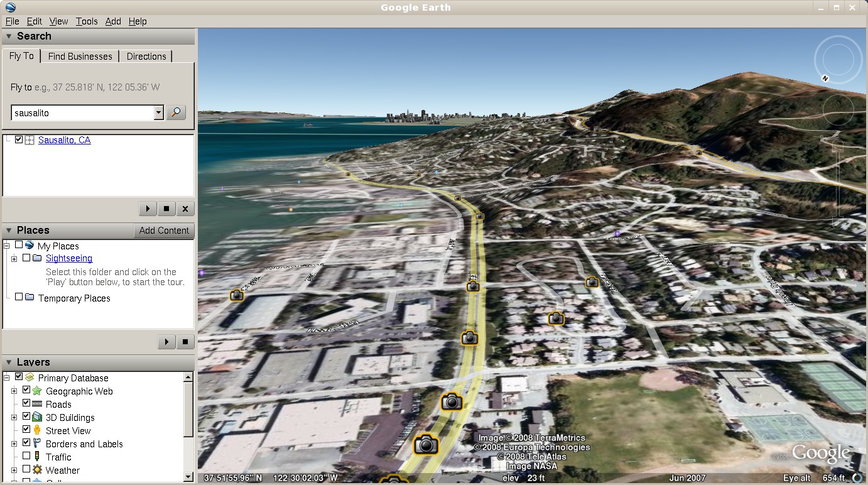Collapse the Search panel triangle

[9, 36]
